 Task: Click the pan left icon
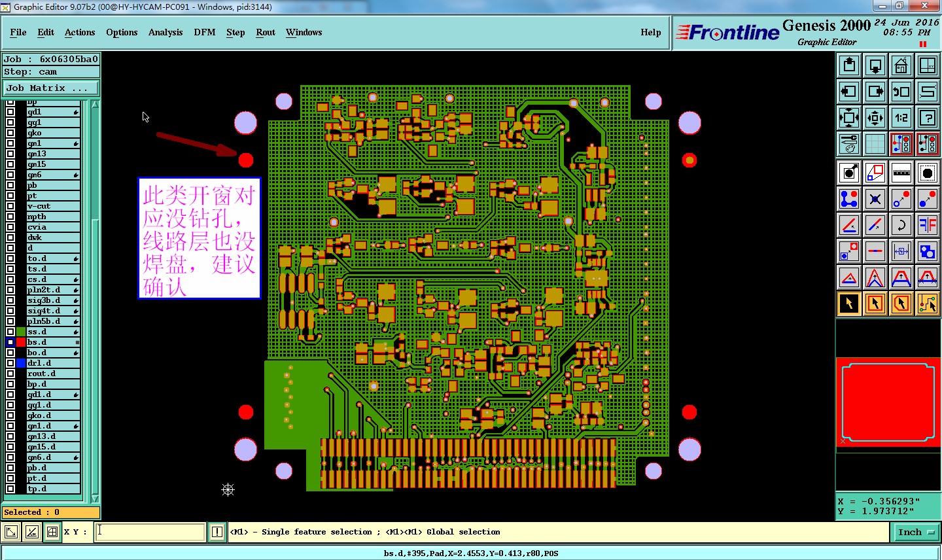[849, 92]
